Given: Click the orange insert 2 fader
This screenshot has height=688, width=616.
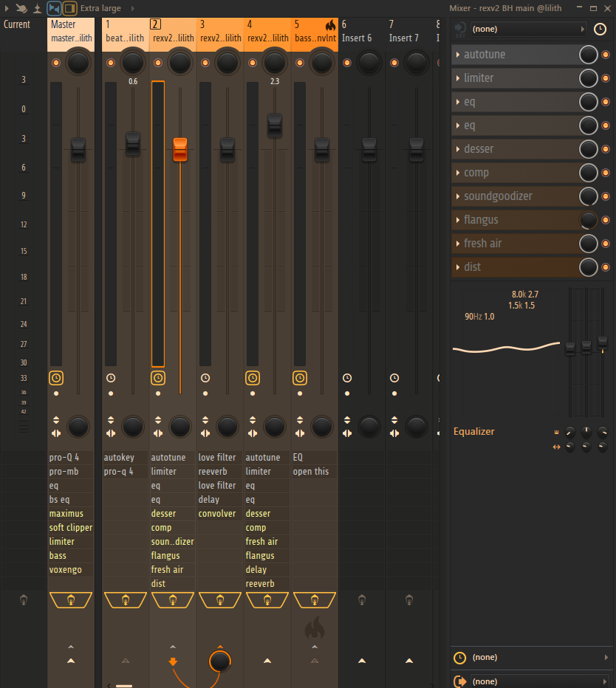Looking at the screenshot, I should pyautogui.click(x=180, y=149).
